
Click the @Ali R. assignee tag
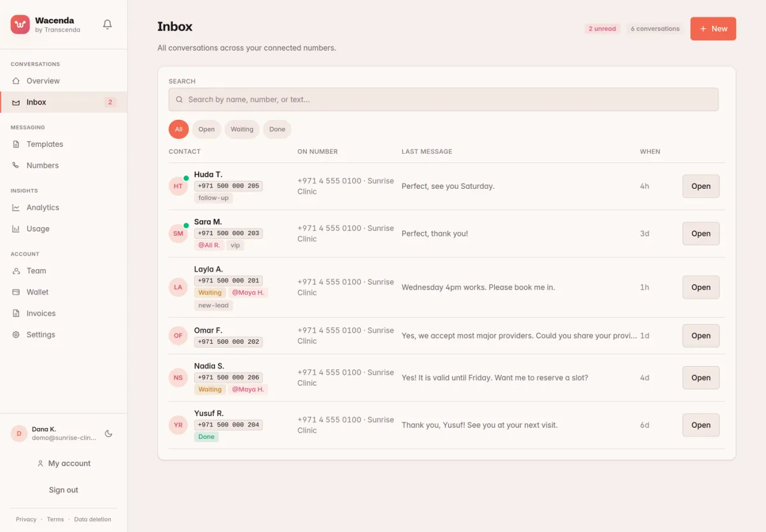(209, 245)
